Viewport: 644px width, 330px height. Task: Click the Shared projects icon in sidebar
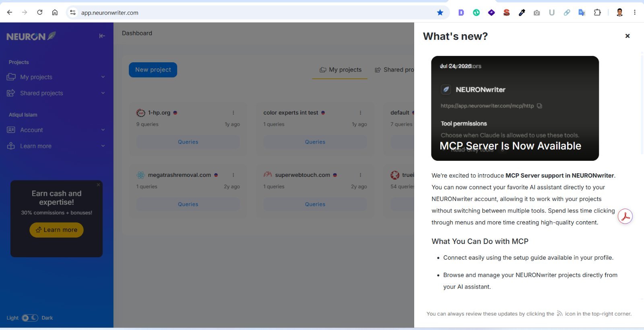point(11,93)
